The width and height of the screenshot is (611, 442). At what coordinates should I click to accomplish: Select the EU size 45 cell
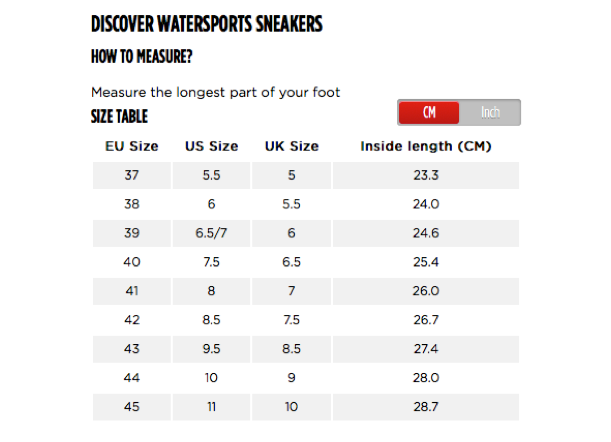coord(132,407)
